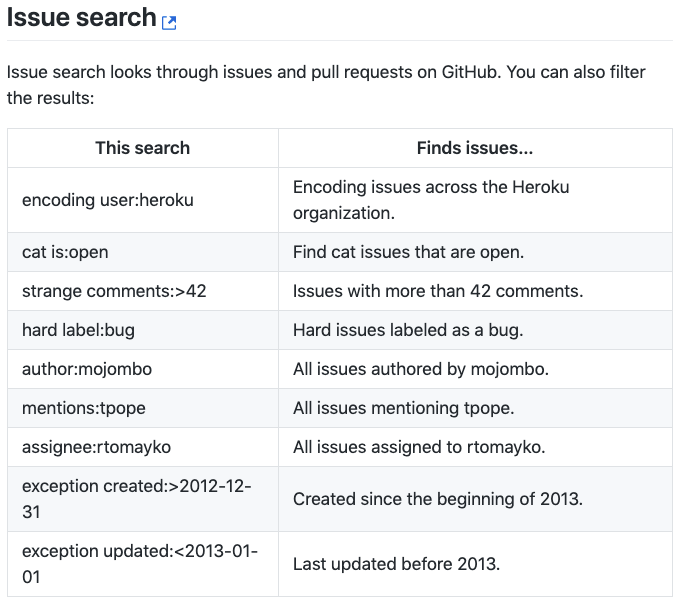Viewport: 678px width, 606px height.
Task: Click the 'cat is:open' search example
Action: (65, 252)
